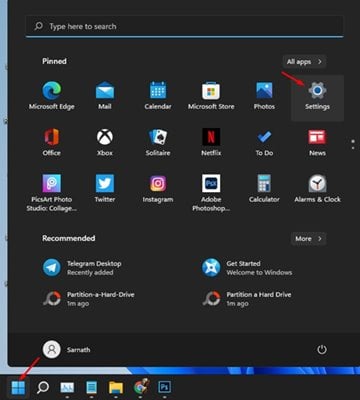The image size is (360, 400).
Task: Open the notepad-style taskbar app left of File Explorer
Action: [91, 387]
